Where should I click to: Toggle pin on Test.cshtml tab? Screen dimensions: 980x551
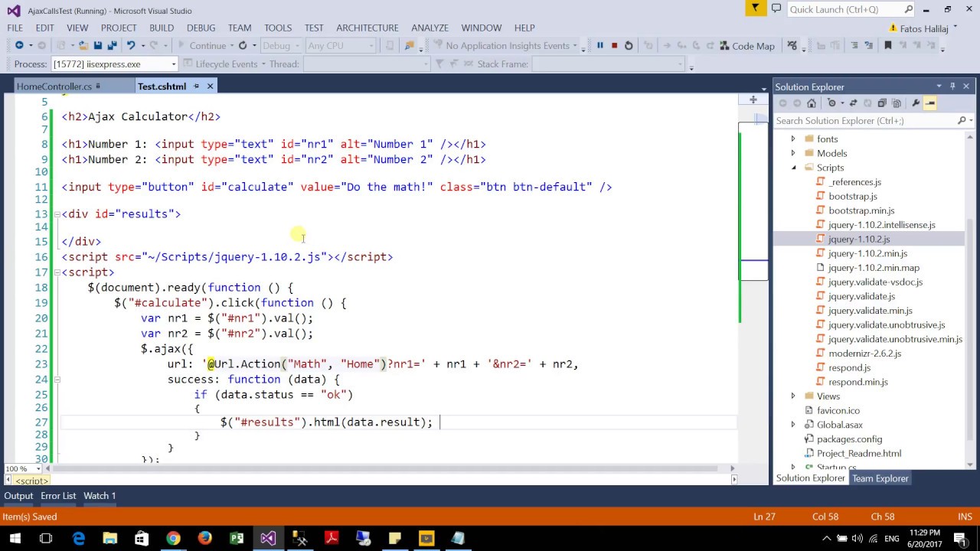(x=196, y=86)
